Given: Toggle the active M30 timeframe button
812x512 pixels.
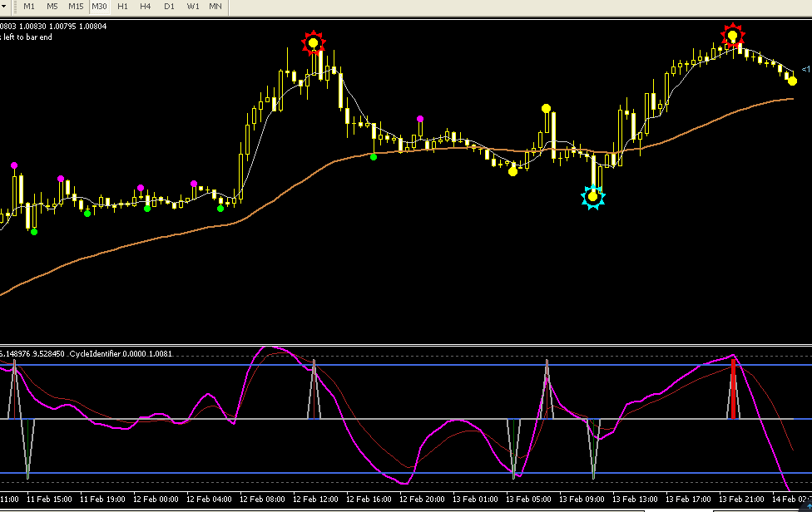Looking at the screenshot, I should (99, 7).
